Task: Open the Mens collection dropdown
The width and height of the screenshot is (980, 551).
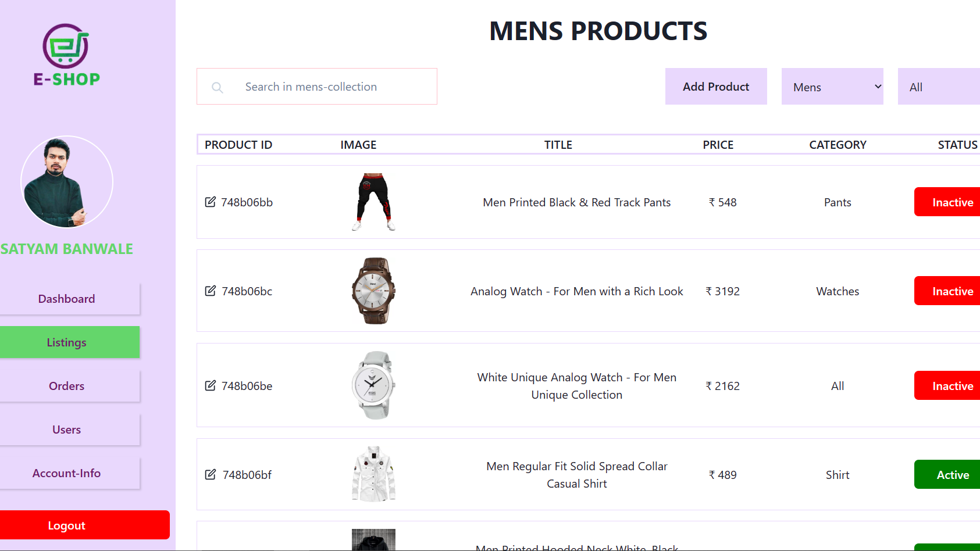Action: [832, 87]
